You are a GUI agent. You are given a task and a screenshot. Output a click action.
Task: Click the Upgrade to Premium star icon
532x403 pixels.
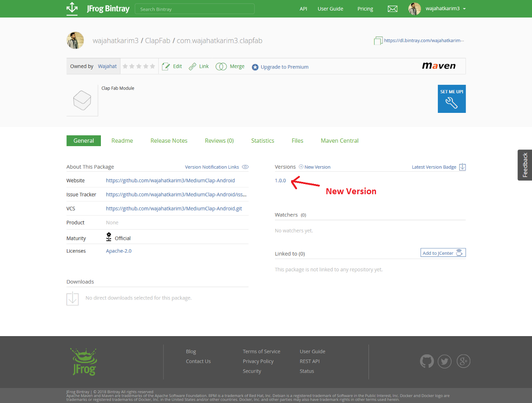(x=255, y=67)
